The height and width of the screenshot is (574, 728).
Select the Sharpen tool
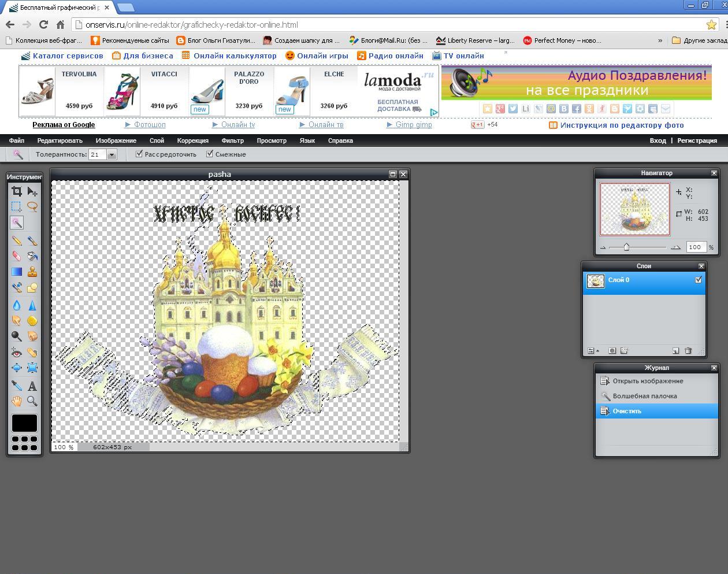click(x=32, y=305)
